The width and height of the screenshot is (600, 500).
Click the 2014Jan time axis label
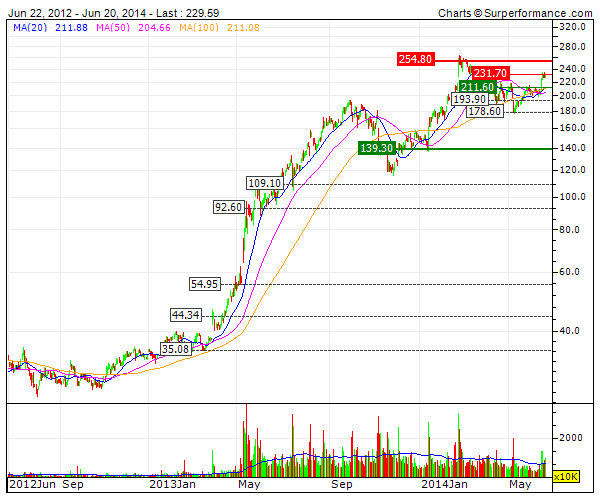pyautogui.click(x=445, y=484)
